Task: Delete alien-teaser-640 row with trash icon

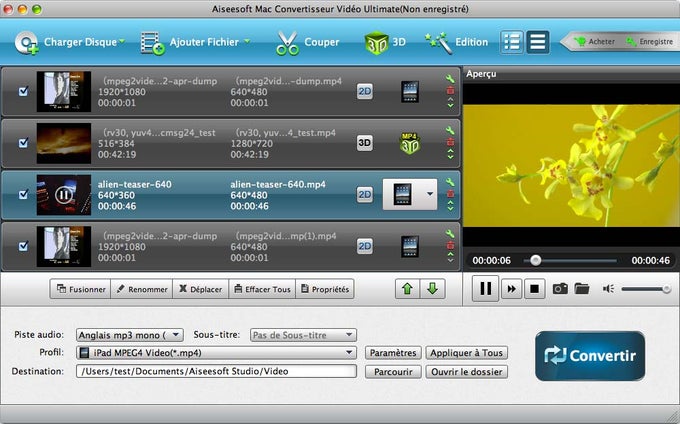Action: [450, 193]
